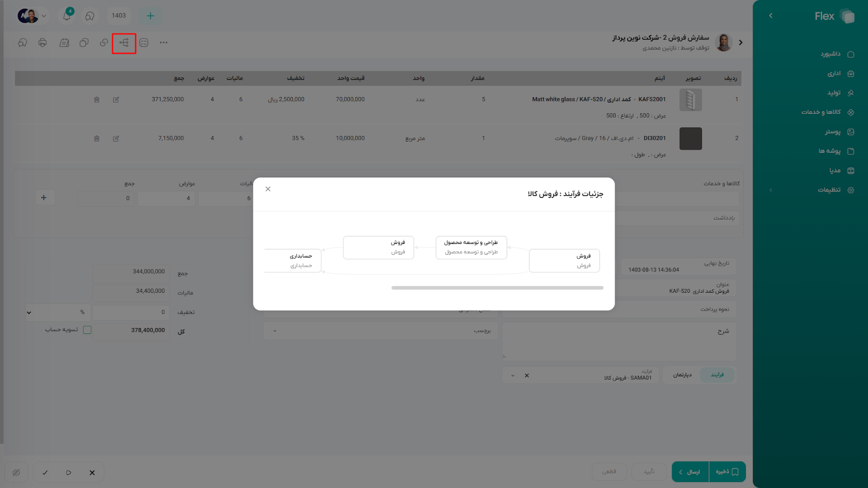Click the 1403 year button
The height and width of the screenshot is (488, 868).
coord(119,16)
